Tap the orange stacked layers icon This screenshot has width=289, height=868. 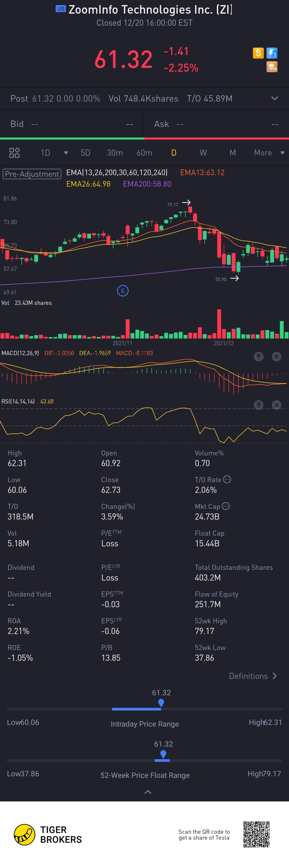click(x=272, y=67)
